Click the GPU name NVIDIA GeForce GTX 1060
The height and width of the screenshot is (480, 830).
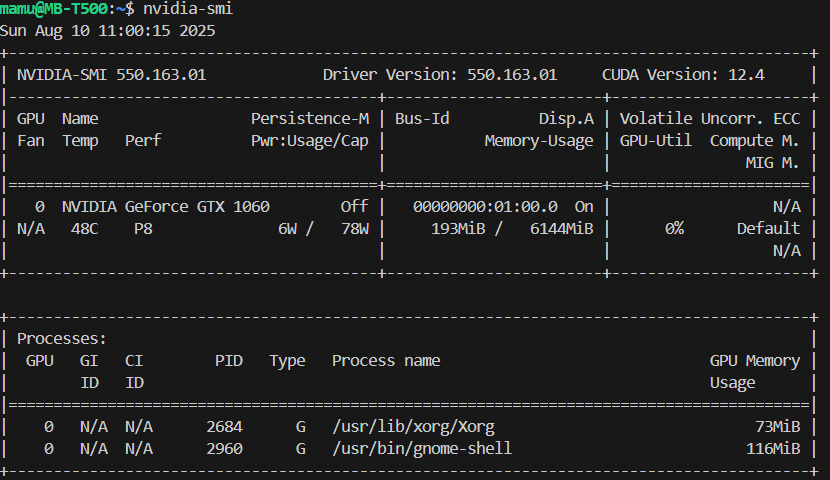tap(165, 207)
